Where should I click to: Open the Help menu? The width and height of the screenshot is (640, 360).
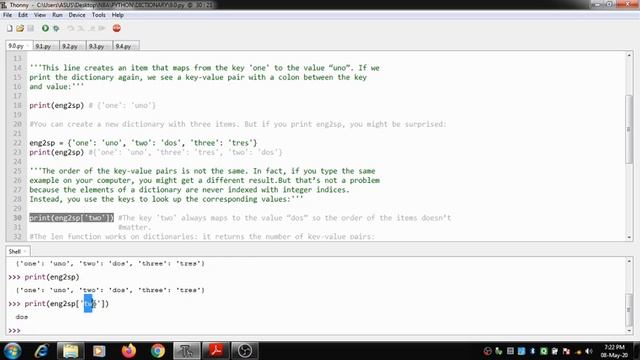coord(118,15)
